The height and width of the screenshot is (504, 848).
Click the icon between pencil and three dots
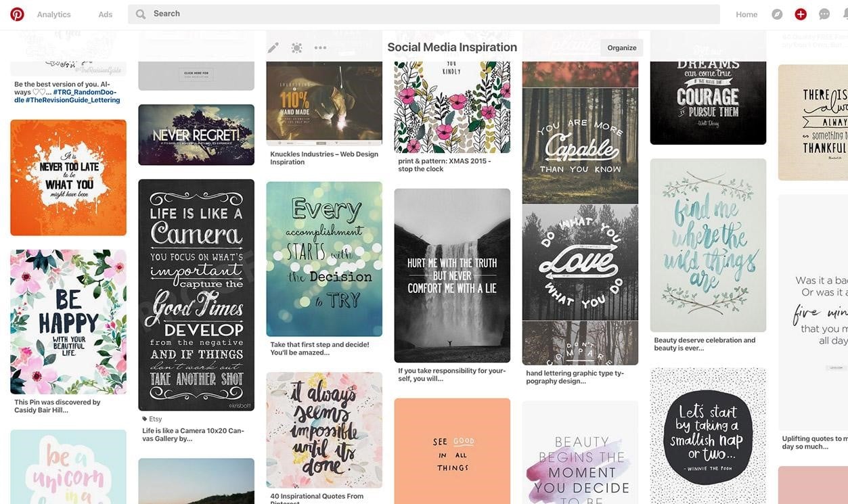coord(296,47)
